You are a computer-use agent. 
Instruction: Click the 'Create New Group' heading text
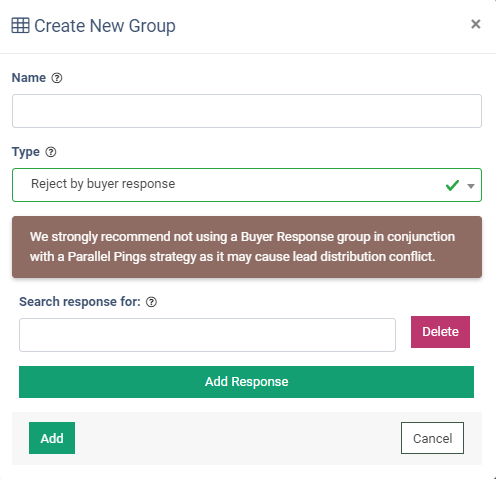(105, 26)
